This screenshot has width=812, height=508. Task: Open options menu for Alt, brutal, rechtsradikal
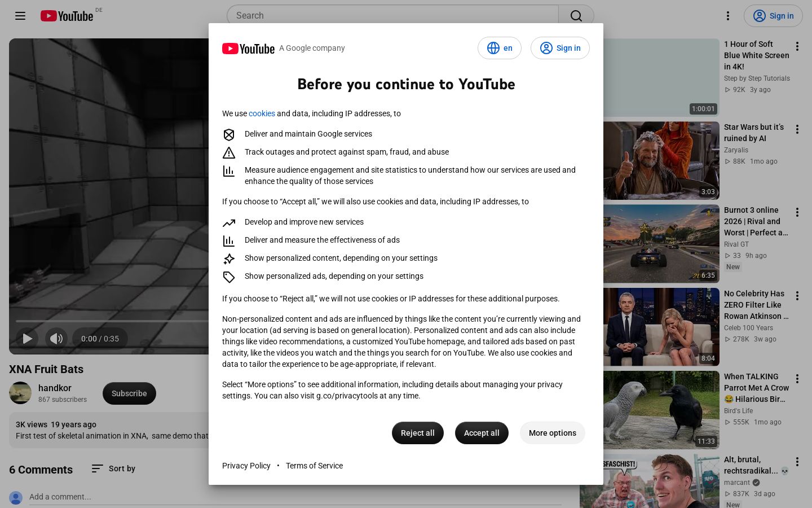pyautogui.click(x=797, y=462)
